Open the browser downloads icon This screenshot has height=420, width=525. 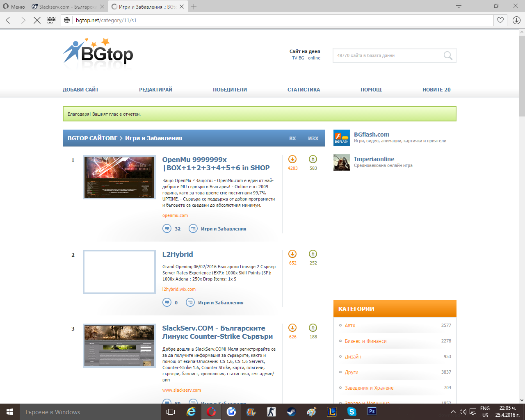click(x=516, y=20)
